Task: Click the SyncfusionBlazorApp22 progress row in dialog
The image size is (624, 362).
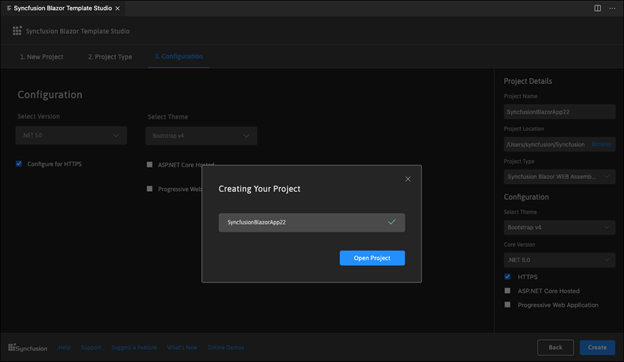Action: click(312, 222)
